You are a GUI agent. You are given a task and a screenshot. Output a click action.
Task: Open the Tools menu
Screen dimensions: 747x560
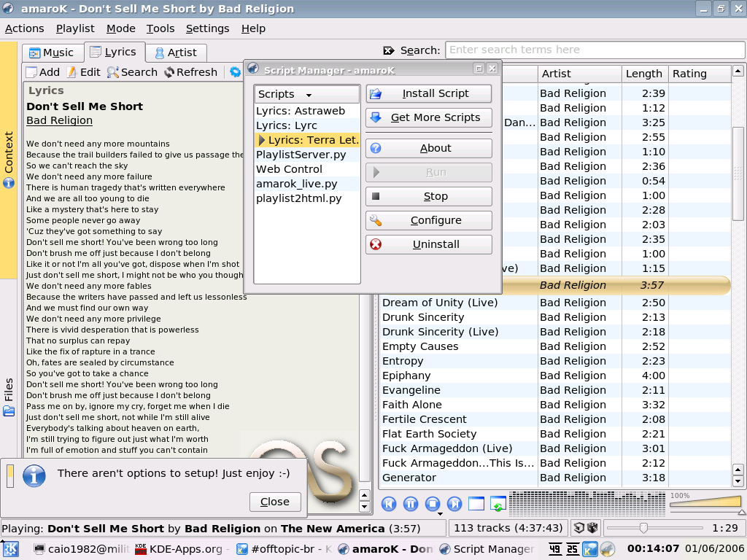tap(160, 28)
